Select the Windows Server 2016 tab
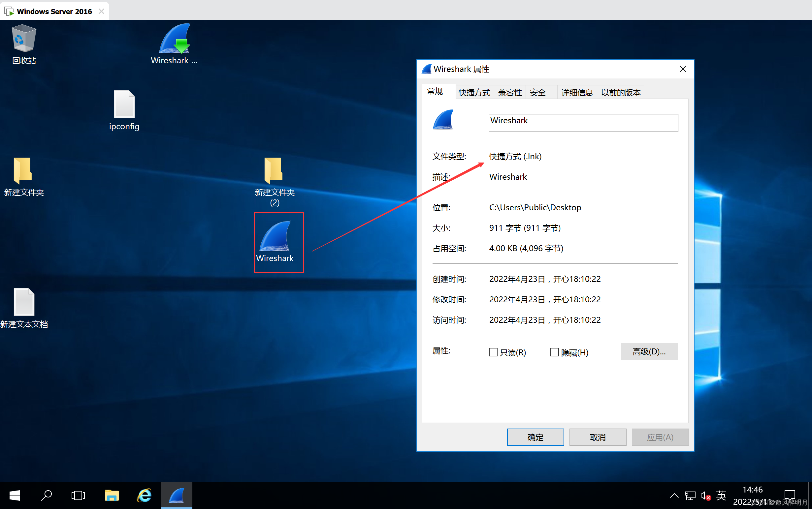The image size is (812, 509). point(54,12)
